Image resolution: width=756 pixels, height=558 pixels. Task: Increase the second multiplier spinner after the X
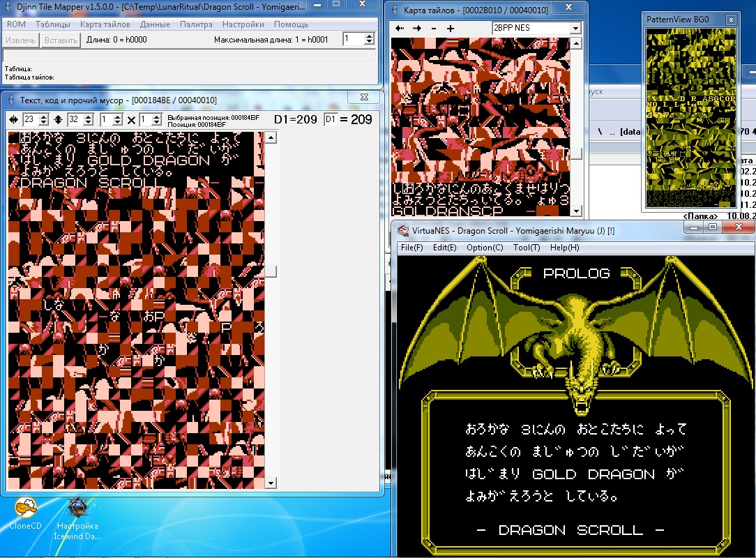(x=157, y=116)
